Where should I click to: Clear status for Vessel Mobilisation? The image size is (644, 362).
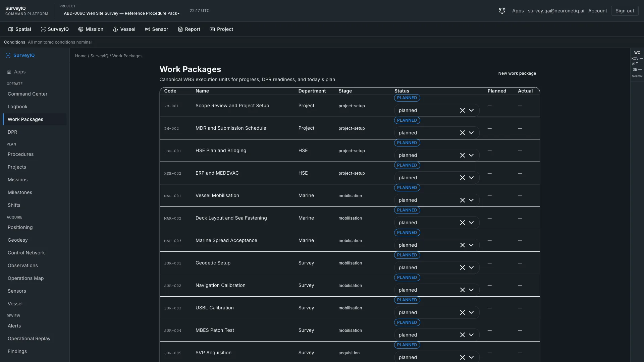tap(462, 200)
